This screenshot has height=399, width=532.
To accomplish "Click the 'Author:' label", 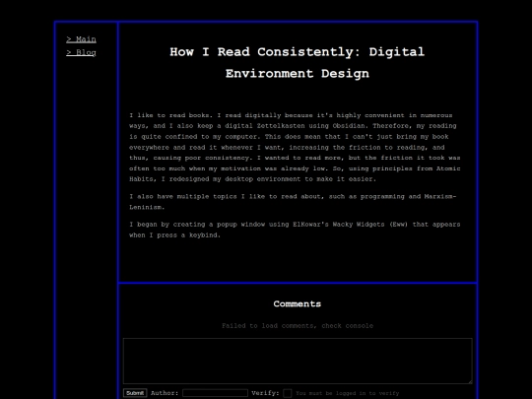I will pos(165,393).
